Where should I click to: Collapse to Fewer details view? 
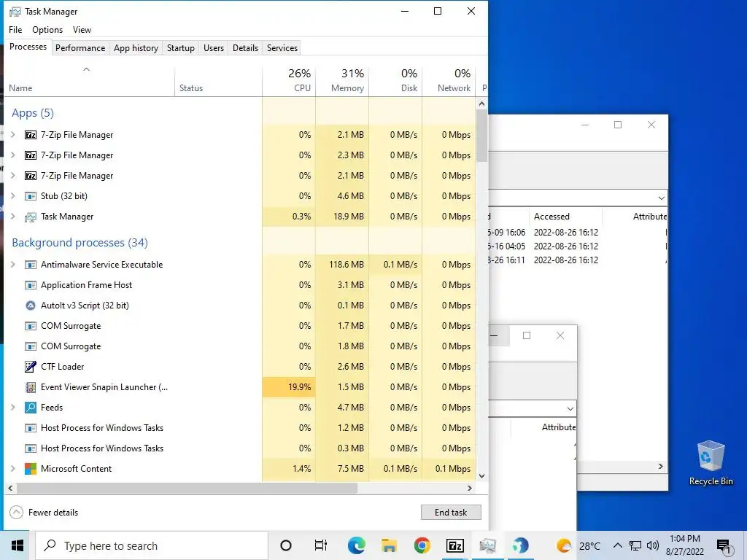click(44, 513)
